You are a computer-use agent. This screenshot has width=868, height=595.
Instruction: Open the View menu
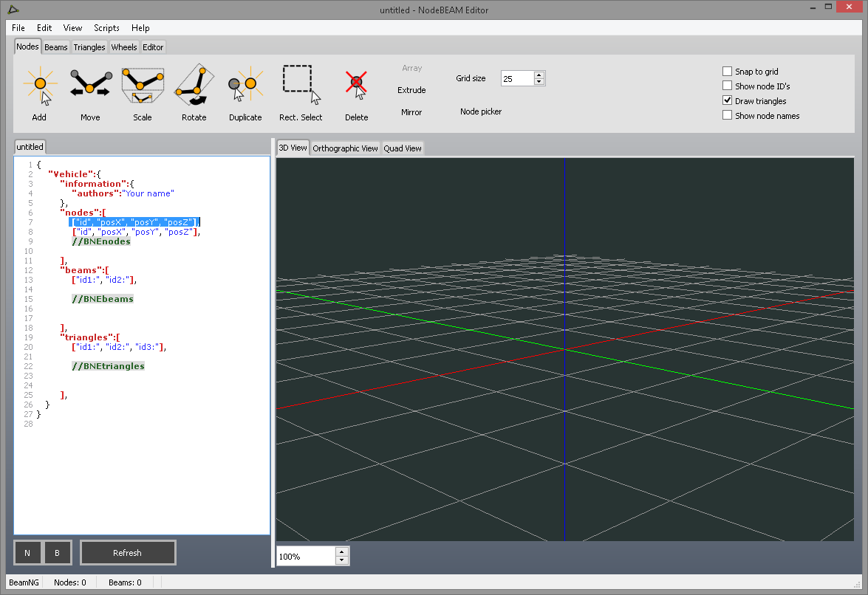(x=72, y=27)
